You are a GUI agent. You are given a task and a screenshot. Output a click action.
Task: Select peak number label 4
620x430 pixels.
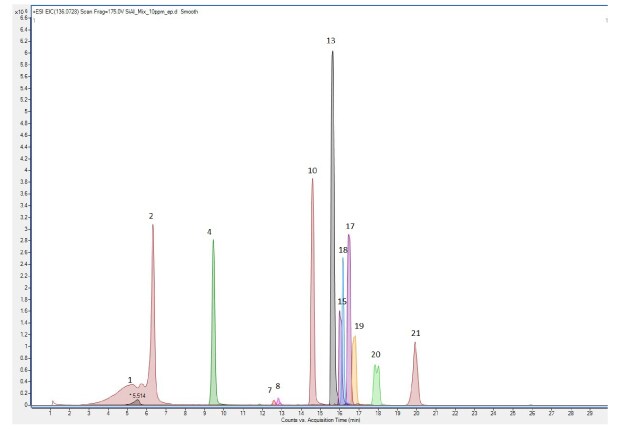(x=209, y=232)
